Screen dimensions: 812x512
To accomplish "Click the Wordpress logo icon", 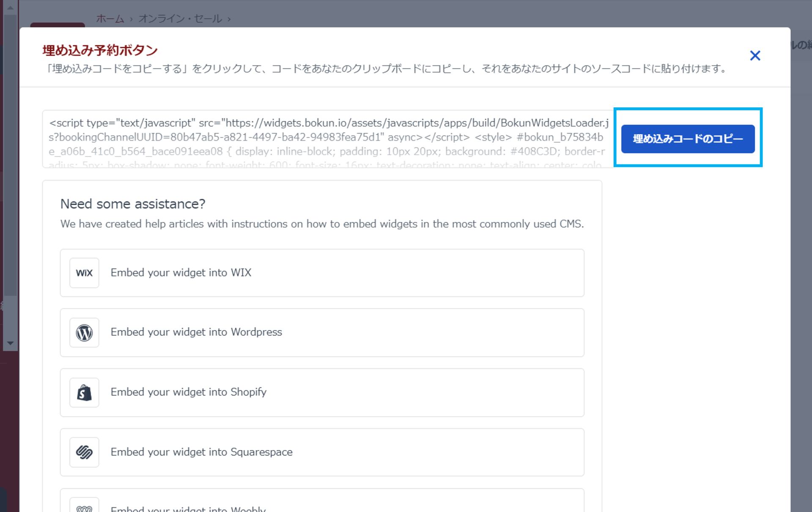I will (x=84, y=333).
